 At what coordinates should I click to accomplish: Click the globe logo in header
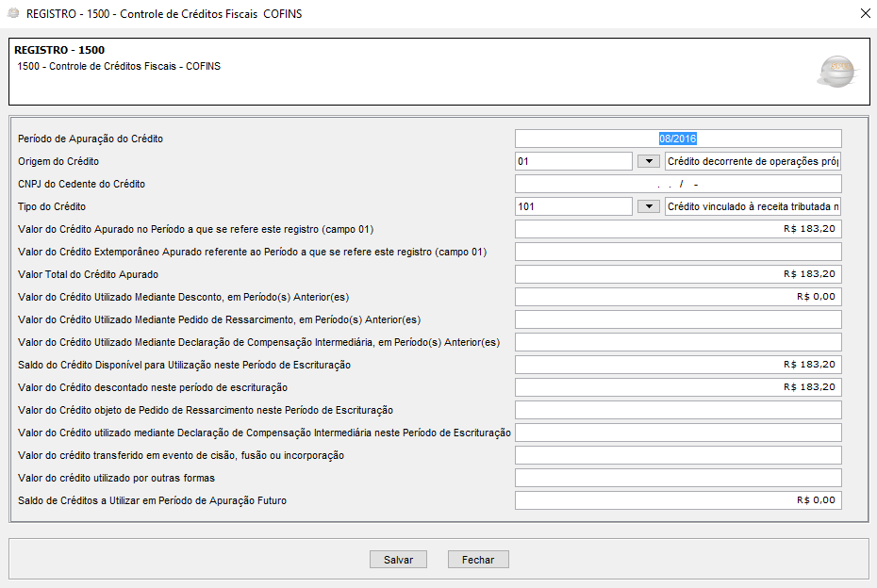(837, 71)
